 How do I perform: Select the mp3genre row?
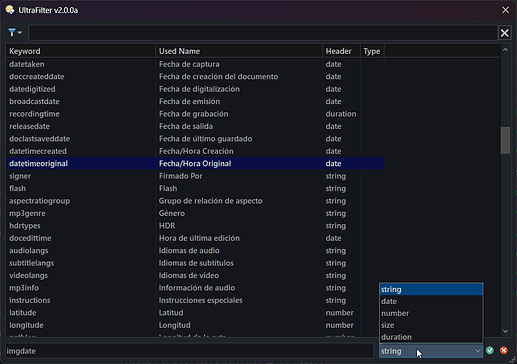point(195,213)
